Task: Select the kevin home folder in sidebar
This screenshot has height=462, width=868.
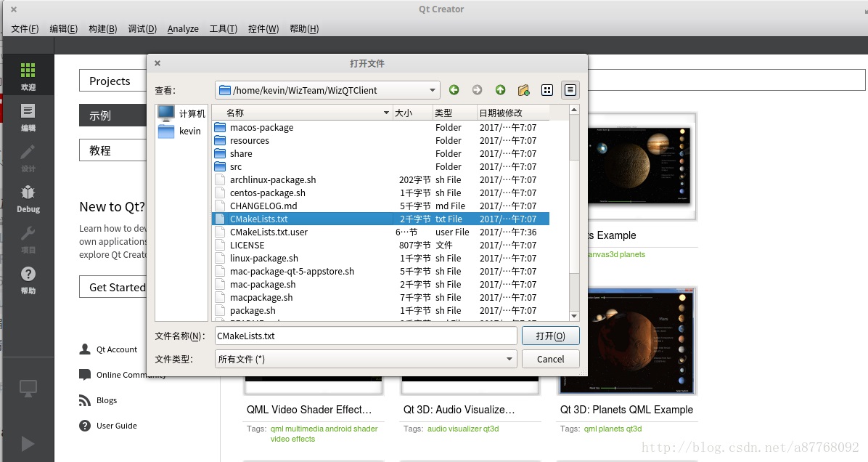Action: 181,131
